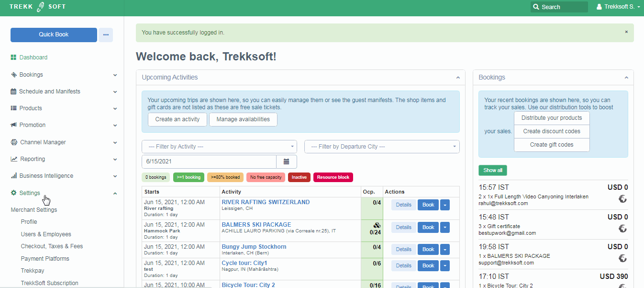Click the Bookings tag icon in sidebar
644x288 pixels.
(x=12, y=74)
